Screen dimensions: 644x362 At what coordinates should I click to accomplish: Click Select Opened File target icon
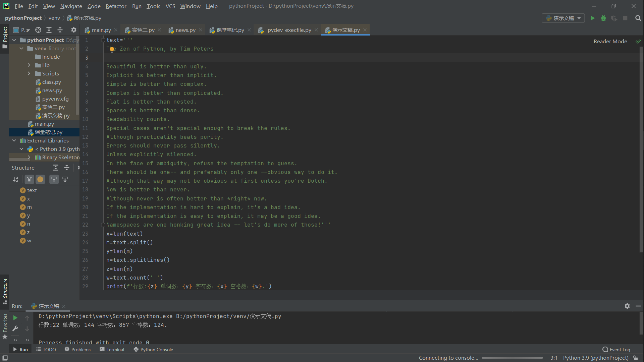pyautogui.click(x=38, y=30)
